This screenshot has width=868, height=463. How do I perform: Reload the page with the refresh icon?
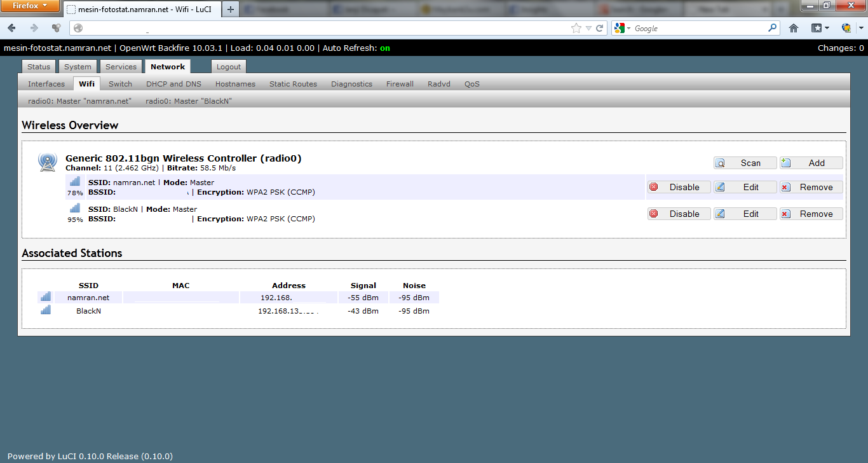tap(600, 28)
